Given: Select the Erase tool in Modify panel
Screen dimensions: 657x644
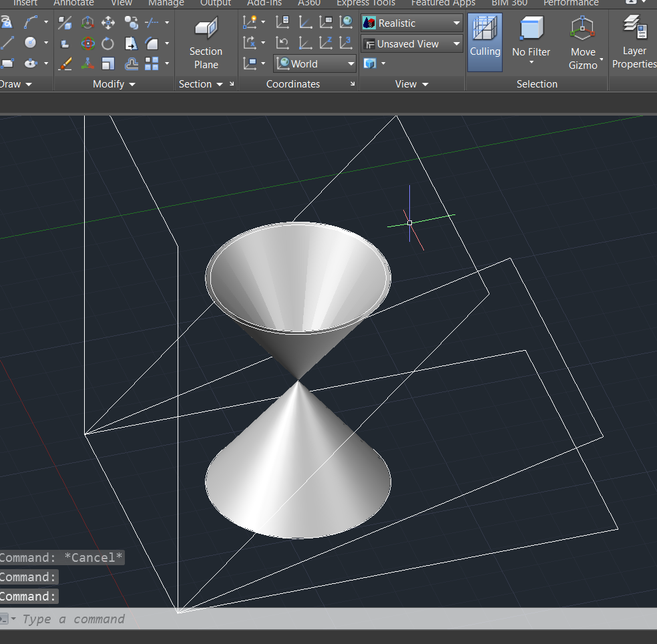Looking at the screenshot, I should pyautogui.click(x=64, y=63).
